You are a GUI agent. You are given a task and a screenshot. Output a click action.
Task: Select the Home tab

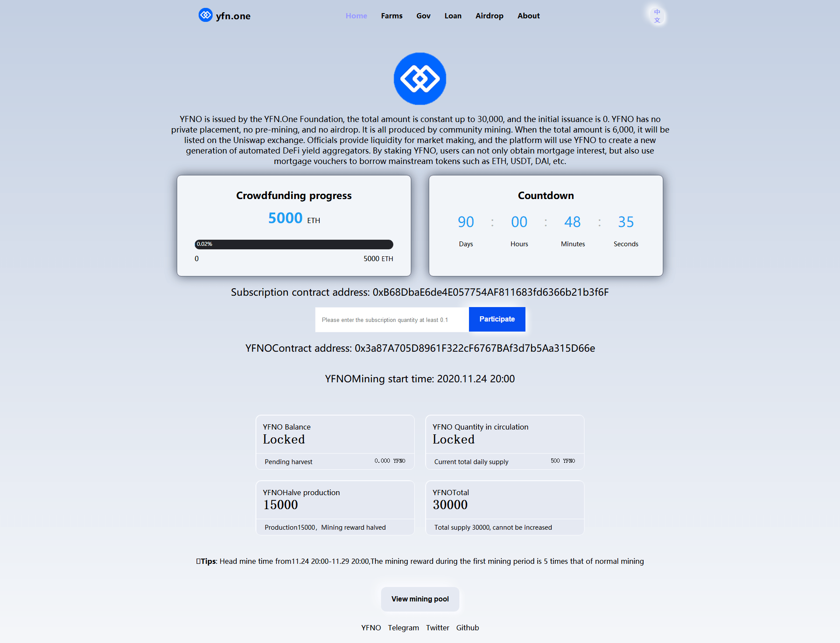click(355, 16)
